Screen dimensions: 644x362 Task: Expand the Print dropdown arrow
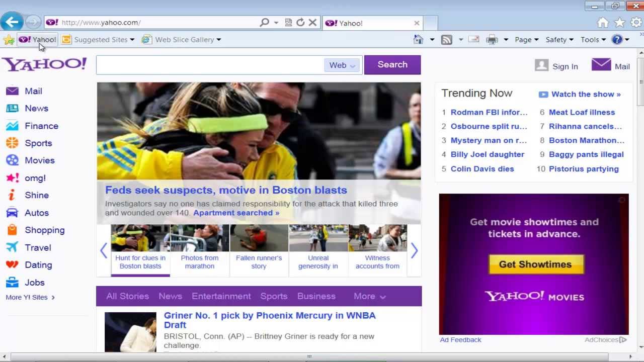(506, 40)
